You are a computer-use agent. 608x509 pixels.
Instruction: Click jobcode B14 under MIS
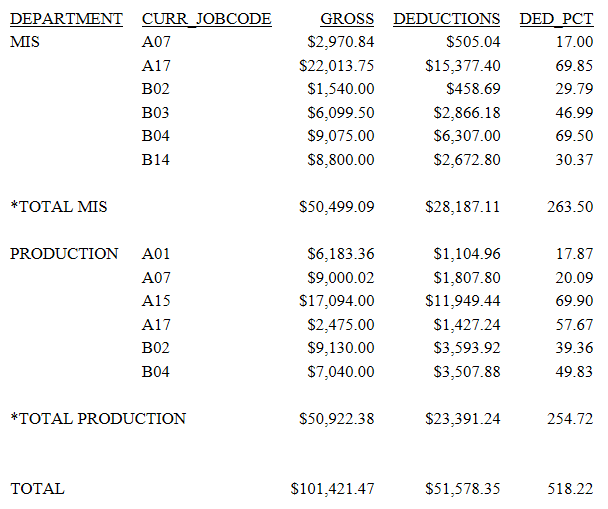coord(155,160)
